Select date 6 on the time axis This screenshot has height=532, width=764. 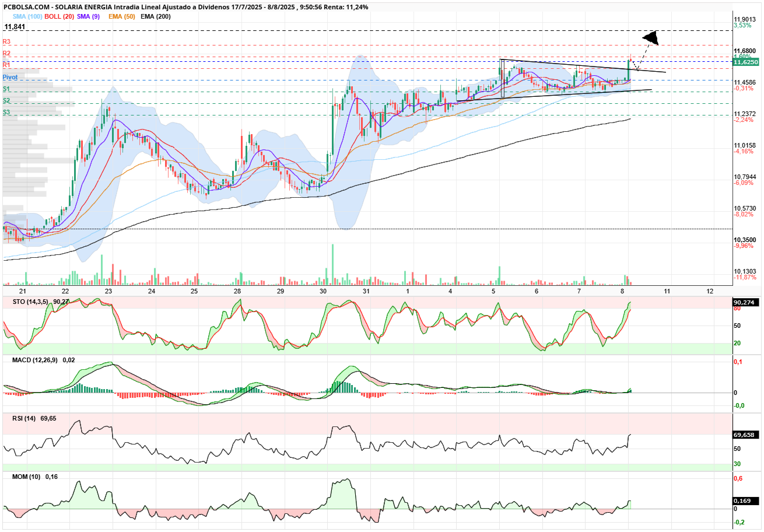coord(537,291)
